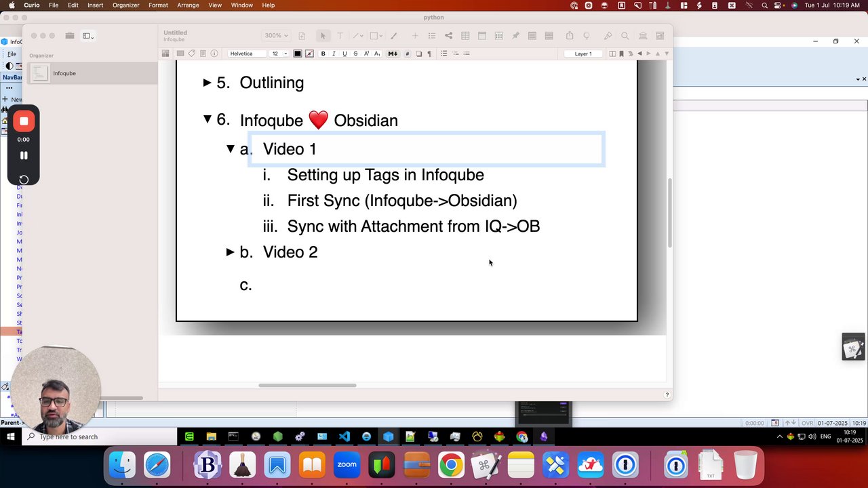This screenshot has width=868, height=488.
Task: Click the vertical scrollbar in Curio window
Action: (670, 213)
